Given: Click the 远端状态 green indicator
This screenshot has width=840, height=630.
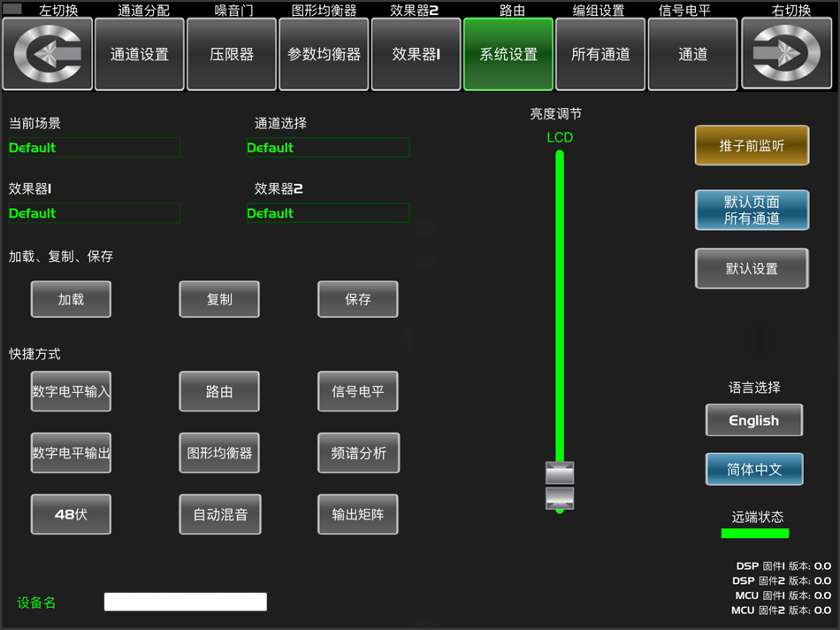Looking at the screenshot, I should [x=755, y=533].
